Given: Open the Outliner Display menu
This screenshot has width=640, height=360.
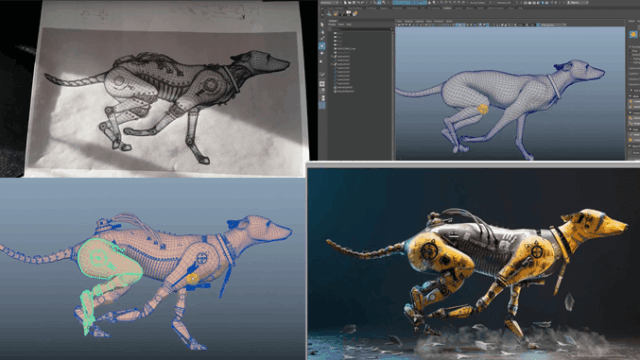Looking at the screenshot, I should pos(332,24).
